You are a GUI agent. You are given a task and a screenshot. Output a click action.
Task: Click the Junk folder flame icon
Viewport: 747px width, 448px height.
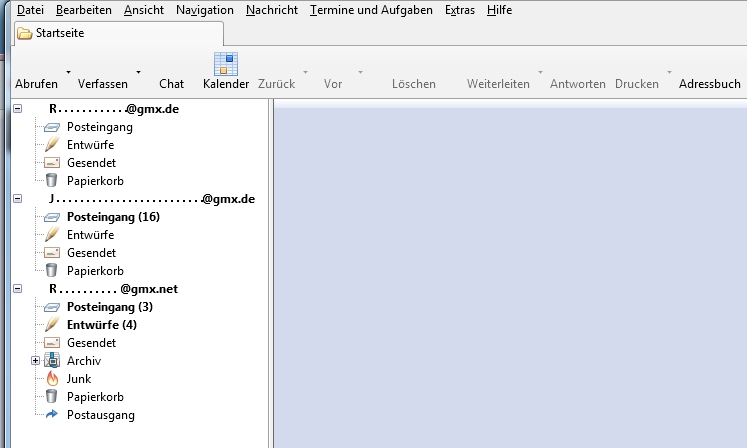coord(53,379)
